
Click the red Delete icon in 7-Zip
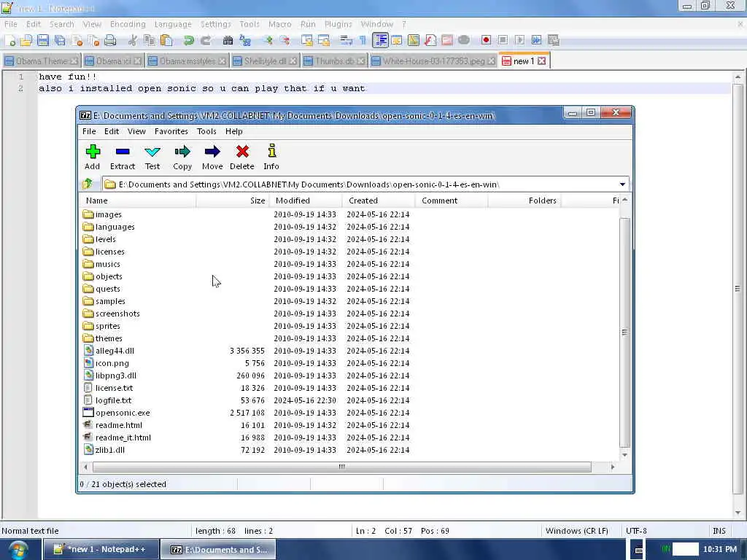pyautogui.click(x=242, y=157)
